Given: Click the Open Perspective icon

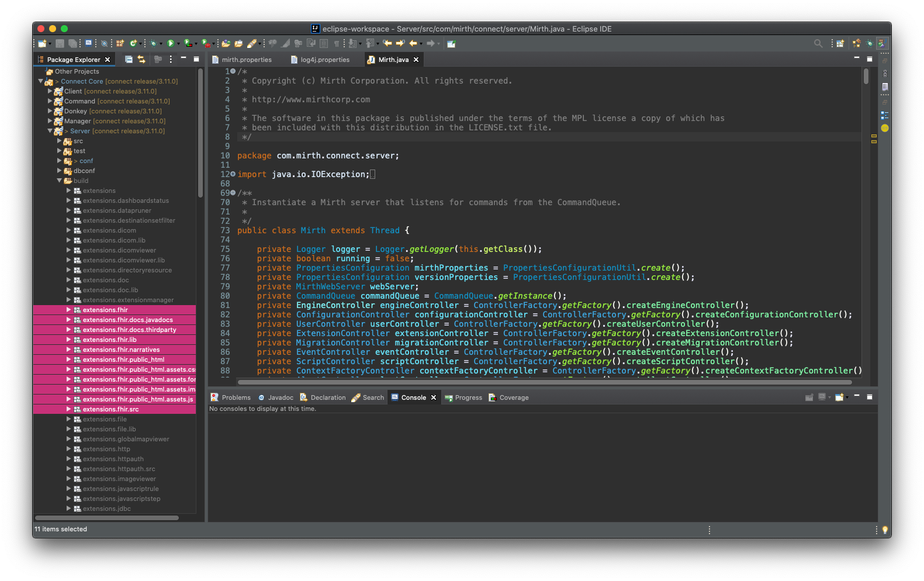Looking at the screenshot, I should point(840,43).
